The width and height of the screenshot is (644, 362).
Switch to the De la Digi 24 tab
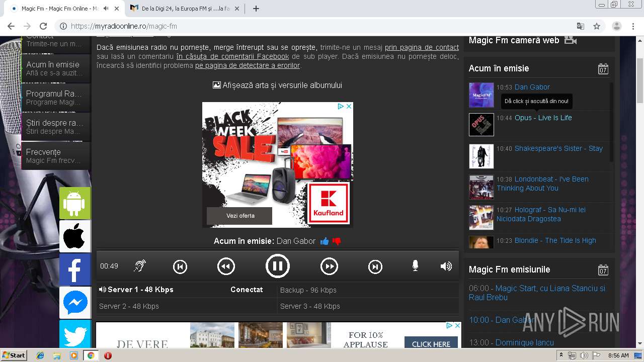point(186,9)
